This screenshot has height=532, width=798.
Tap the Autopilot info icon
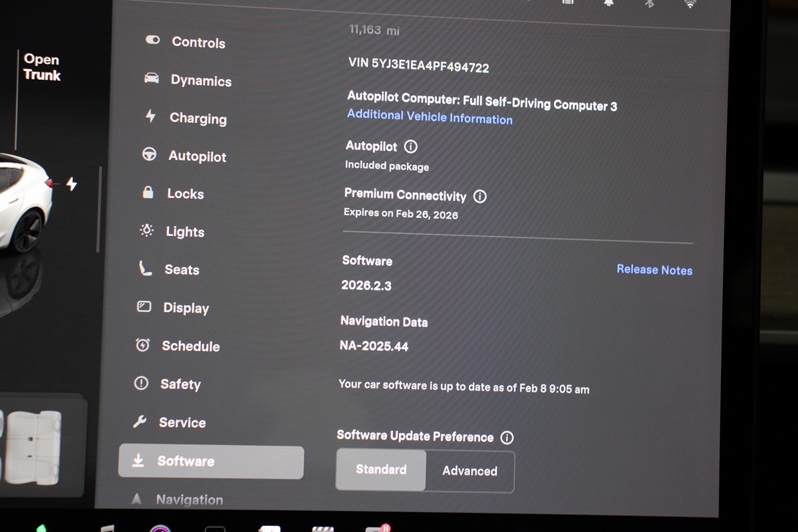[x=411, y=146]
